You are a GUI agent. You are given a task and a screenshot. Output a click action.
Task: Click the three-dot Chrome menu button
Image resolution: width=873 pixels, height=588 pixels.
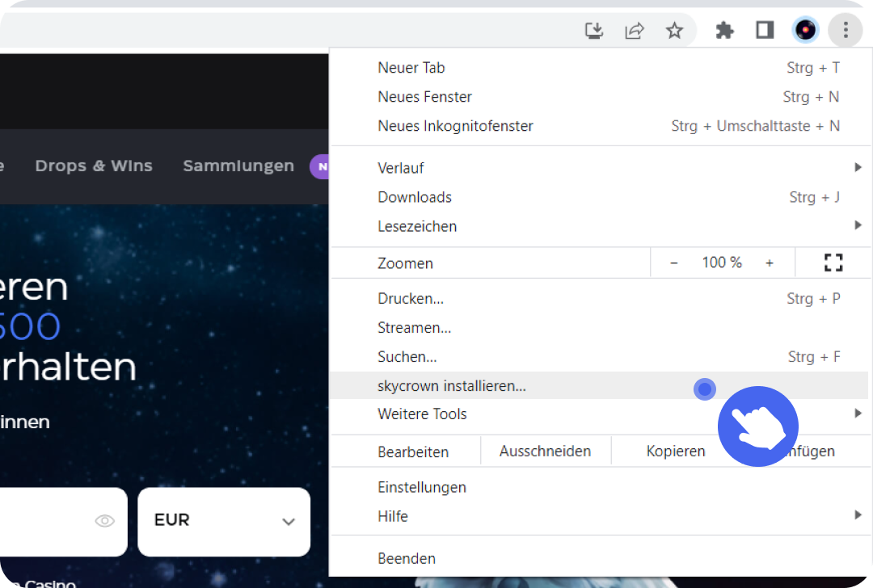click(x=846, y=30)
